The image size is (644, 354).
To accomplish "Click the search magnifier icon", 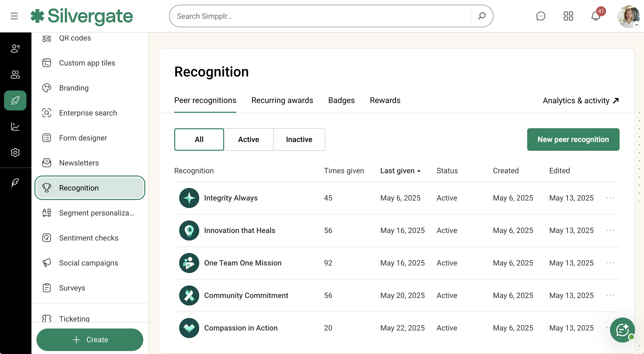I will point(482,16).
